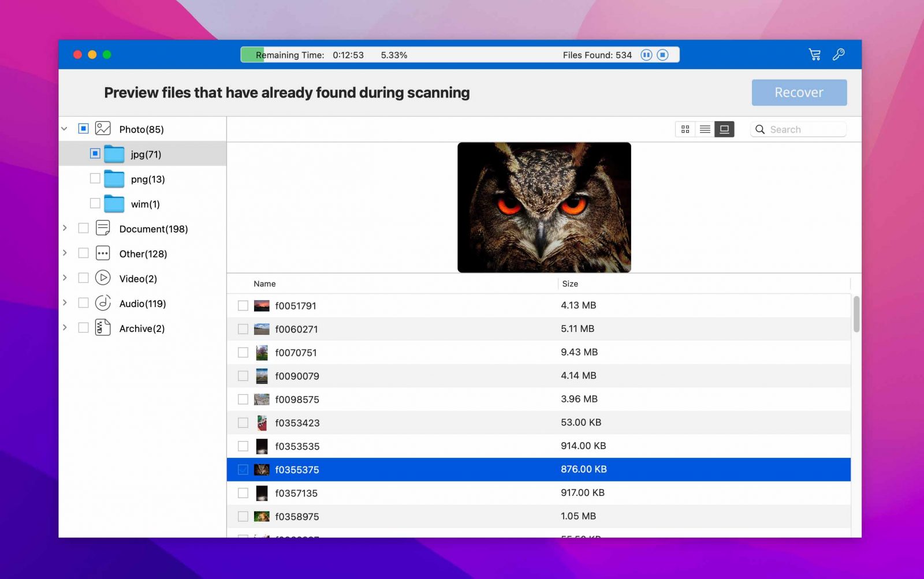Switch to list view of files
Viewport: 924px width, 579px height.
point(705,129)
